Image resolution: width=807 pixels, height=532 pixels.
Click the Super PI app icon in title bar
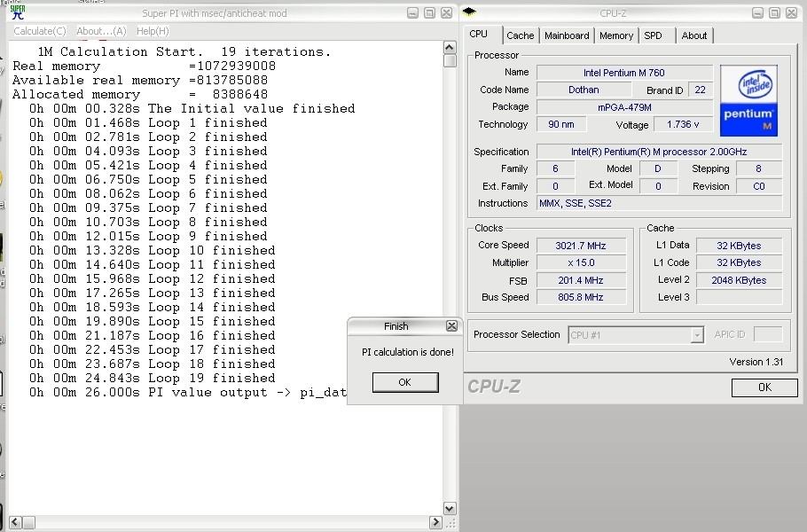[x=18, y=12]
